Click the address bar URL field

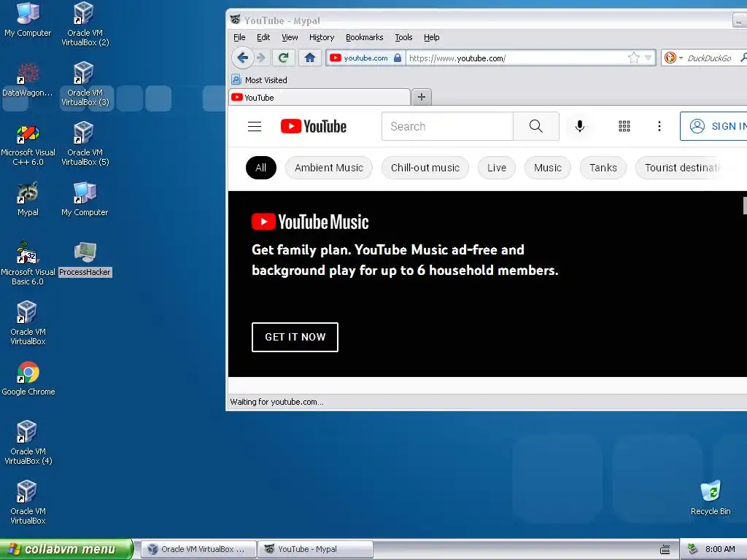(x=517, y=58)
